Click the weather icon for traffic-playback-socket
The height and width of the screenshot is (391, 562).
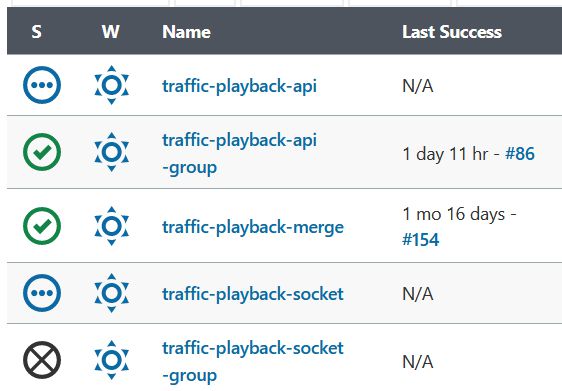click(x=111, y=293)
